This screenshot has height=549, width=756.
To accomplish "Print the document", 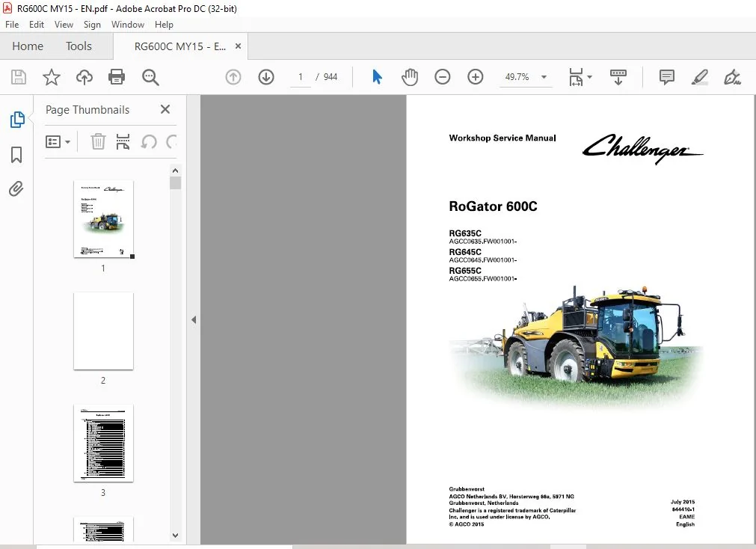I will point(117,77).
